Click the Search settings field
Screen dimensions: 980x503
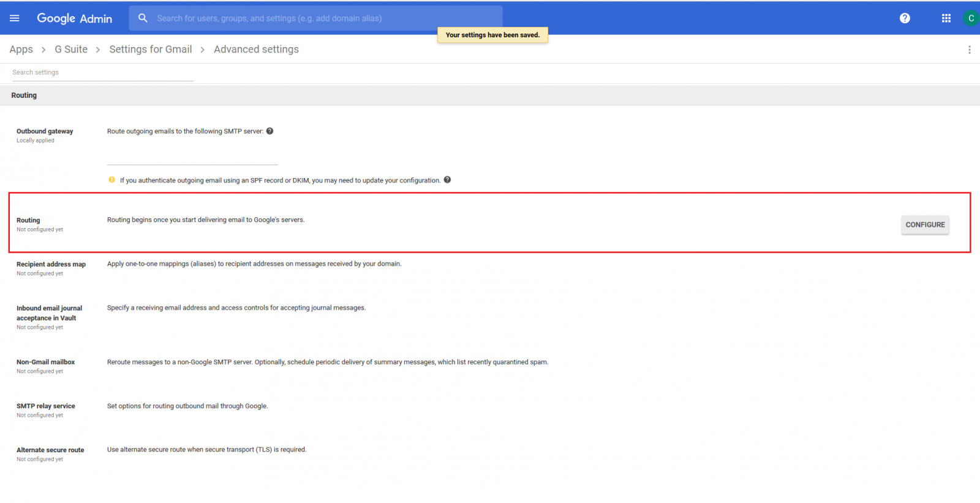tap(102, 72)
